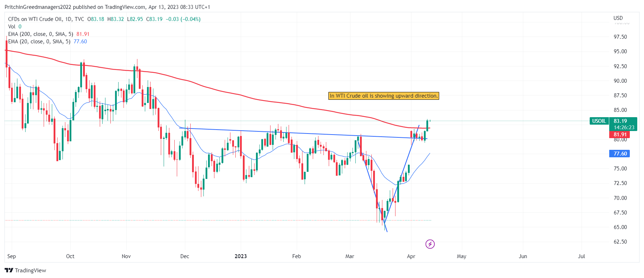Screen dimensions: 644x278
Task: Click the USOIL price label tag
Action: pyautogui.click(x=599, y=121)
